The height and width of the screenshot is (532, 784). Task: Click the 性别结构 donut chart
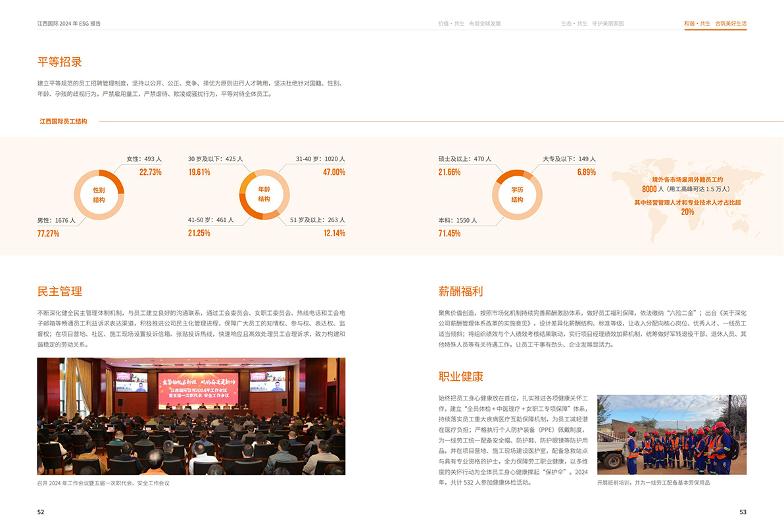[99, 195]
